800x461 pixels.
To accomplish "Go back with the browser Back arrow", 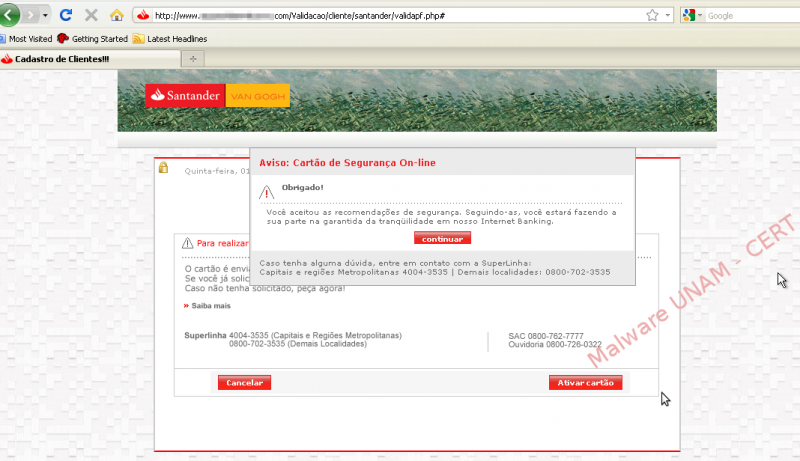I will tap(8, 15).
